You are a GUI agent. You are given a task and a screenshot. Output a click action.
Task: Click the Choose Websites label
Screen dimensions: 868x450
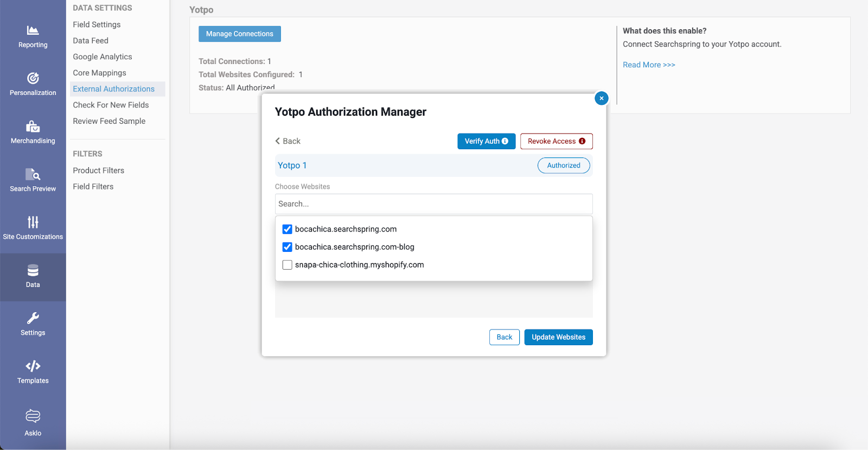click(x=302, y=187)
